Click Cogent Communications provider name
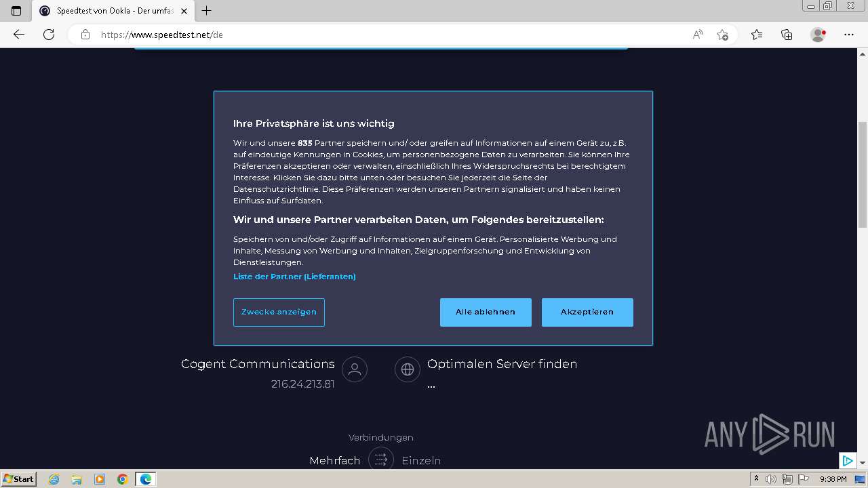Image resolution: width=868 pixels, height=488 pixels. point(258,364)
